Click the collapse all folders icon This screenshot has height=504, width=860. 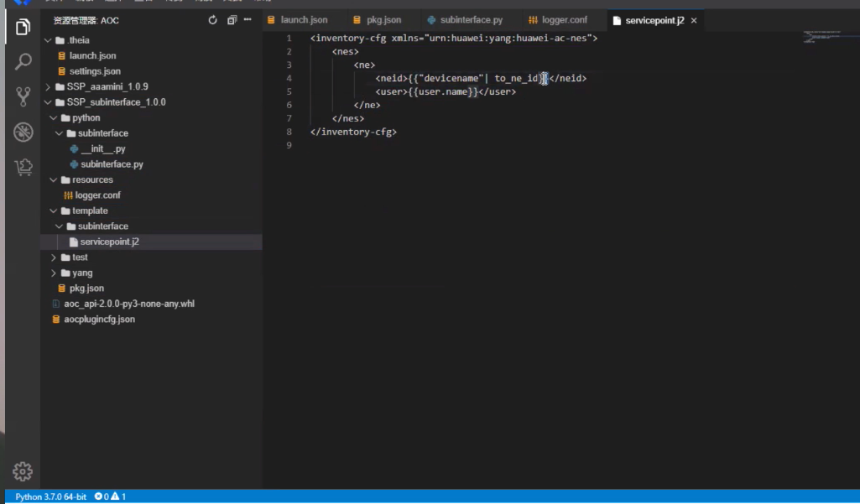coord(232,20)
